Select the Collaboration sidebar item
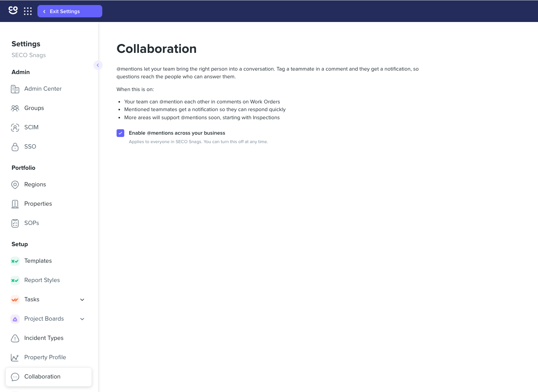The height and width of the screenshot is (392, 538). coord(49,377)
